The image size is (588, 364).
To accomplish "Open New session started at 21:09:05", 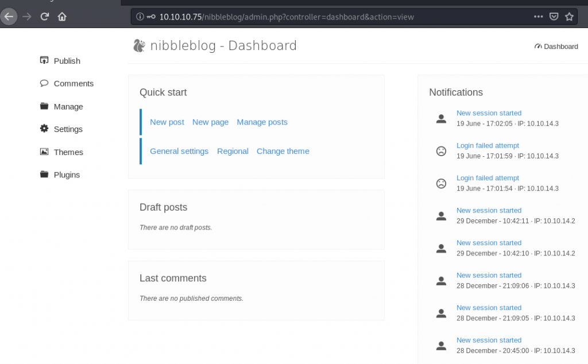I will [x=489, y=307].
